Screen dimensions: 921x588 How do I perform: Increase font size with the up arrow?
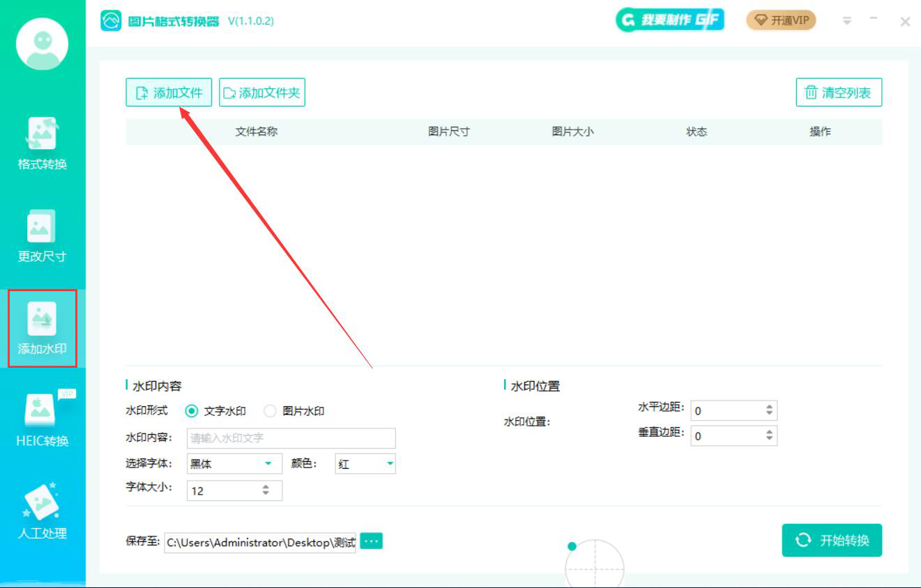[266, 487]
